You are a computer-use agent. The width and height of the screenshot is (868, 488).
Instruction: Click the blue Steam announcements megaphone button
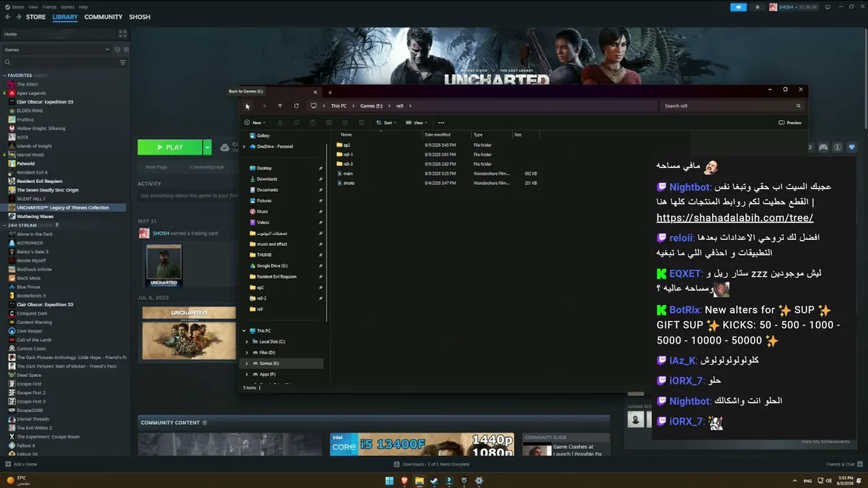point(738,7)
